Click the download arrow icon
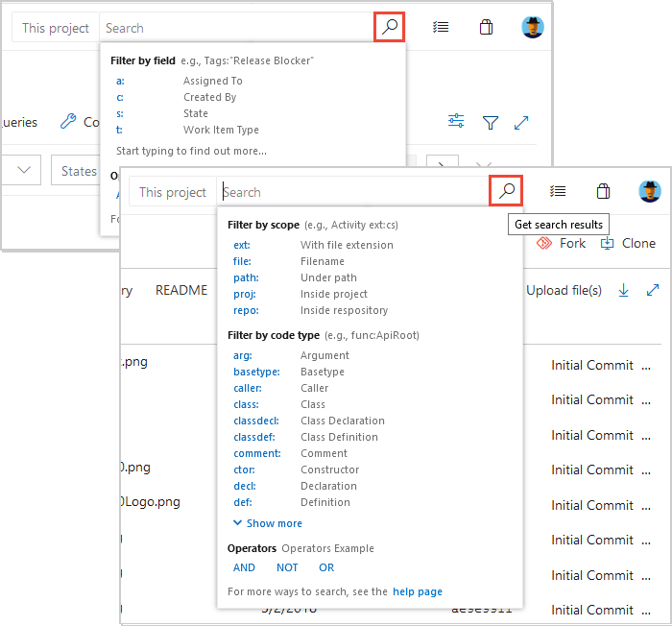The image size is (672, 626). coord(624,290)
